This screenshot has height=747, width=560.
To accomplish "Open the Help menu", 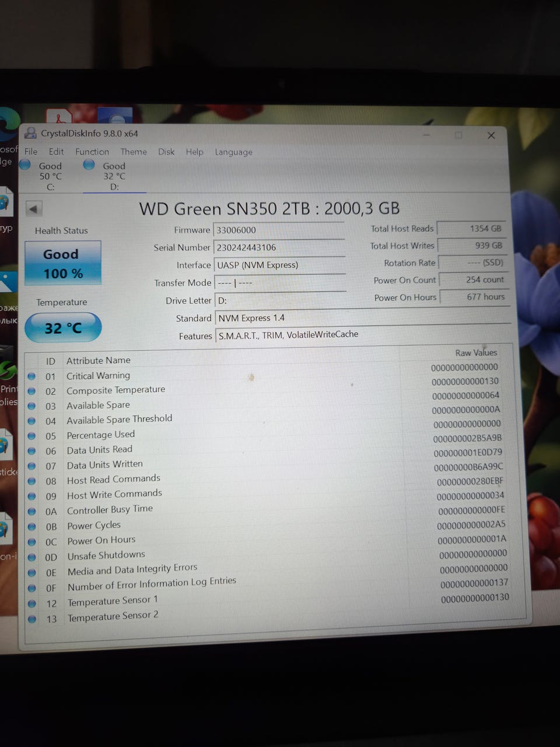I will (194, 152).
